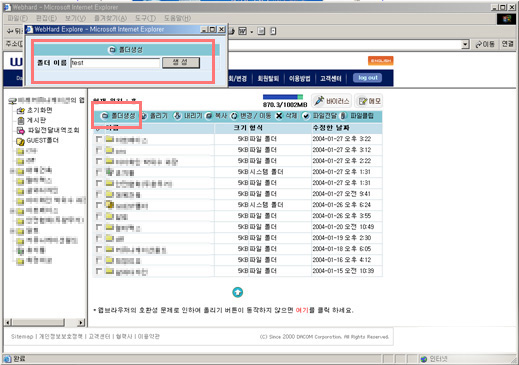Click the IE toolbar print icon
The image size is (519, 365).
231,31
